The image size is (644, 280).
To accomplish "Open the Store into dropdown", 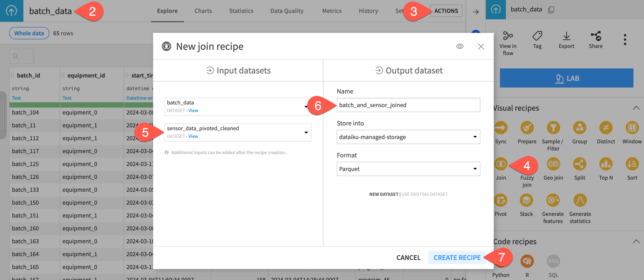I will [408, 137].
